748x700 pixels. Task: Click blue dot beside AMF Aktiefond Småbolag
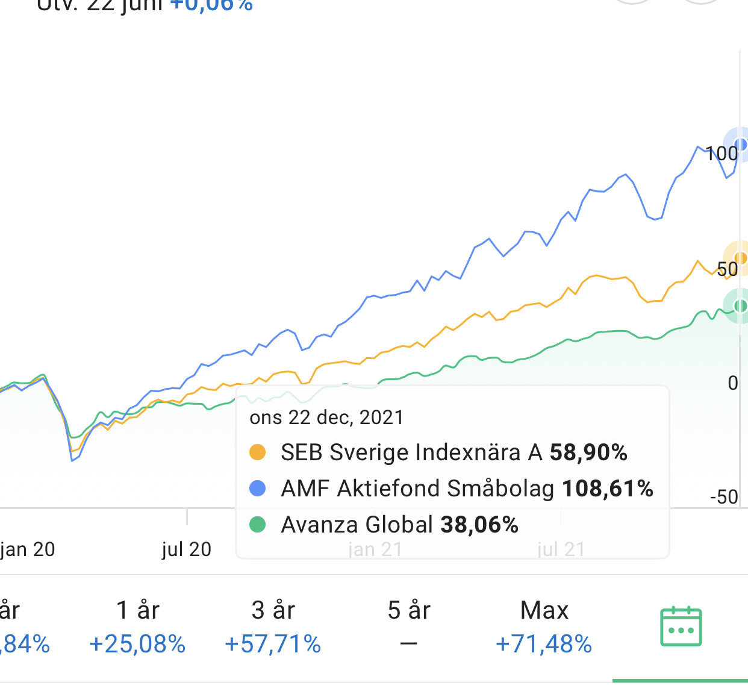tap(258, 489)
